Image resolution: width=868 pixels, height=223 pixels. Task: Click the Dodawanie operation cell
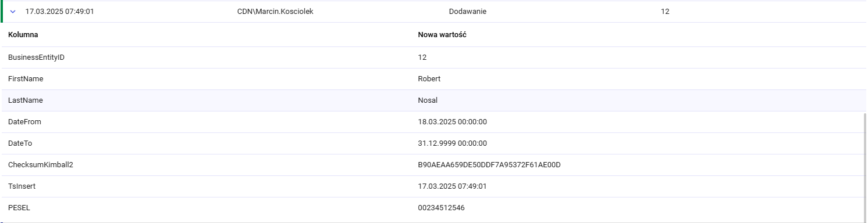click(x=468, y=12)
